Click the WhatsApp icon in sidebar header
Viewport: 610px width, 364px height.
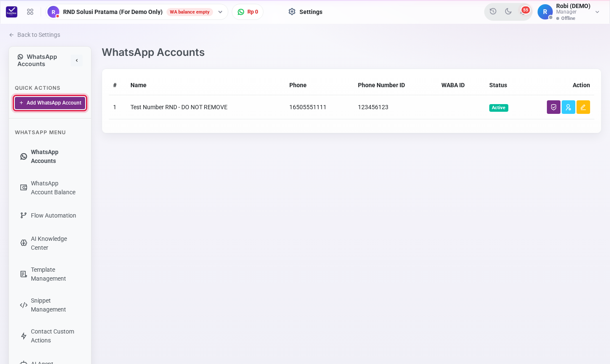(x=20, y=57)
